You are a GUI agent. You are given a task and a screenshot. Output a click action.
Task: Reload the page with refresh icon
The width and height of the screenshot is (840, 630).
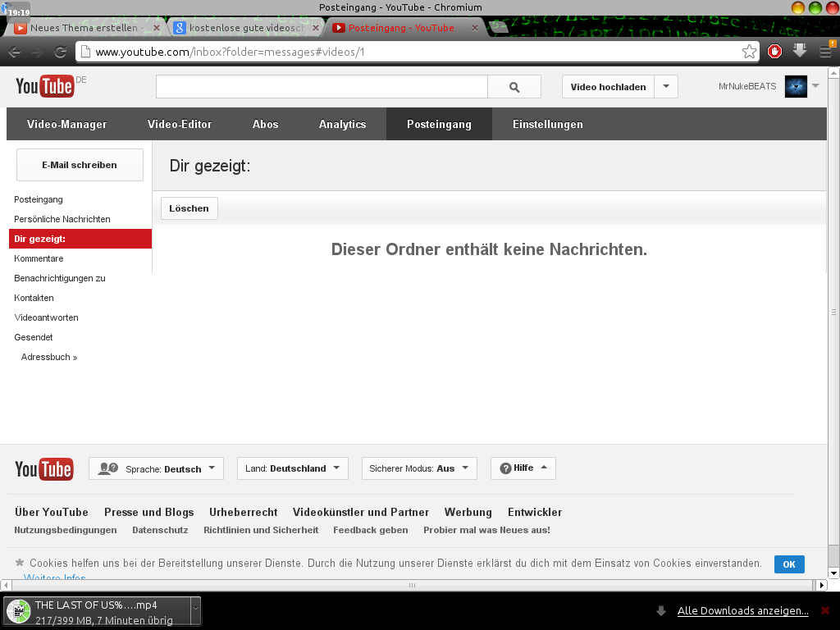60,52
